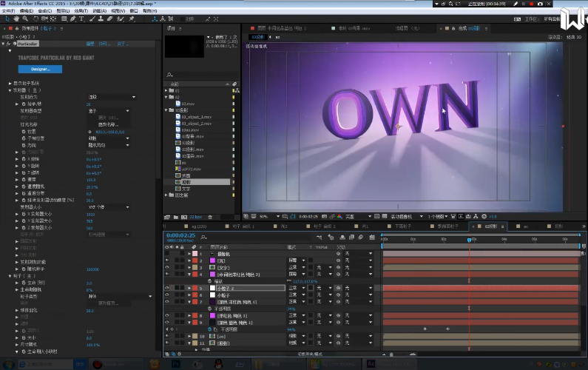Expand the 显示粒子系统 property group
This screenshot has width=588, height=370.
10,83
